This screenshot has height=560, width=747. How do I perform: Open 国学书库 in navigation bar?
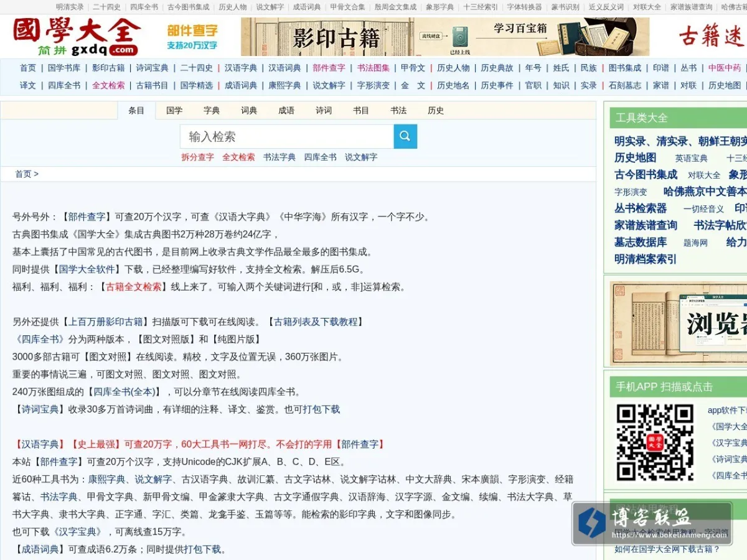click(64, 68)
